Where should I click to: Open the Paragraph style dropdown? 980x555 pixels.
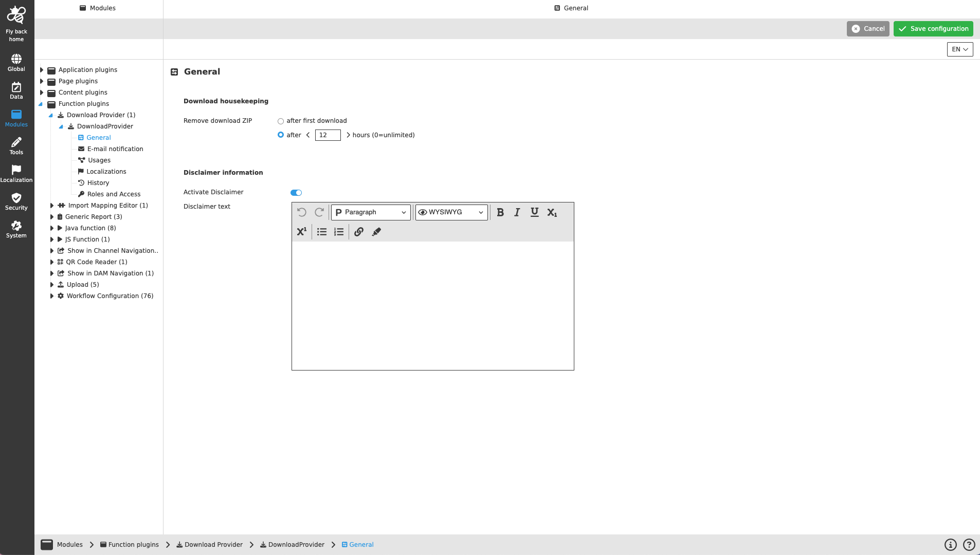pyautogui.click(x=370, y=212)
